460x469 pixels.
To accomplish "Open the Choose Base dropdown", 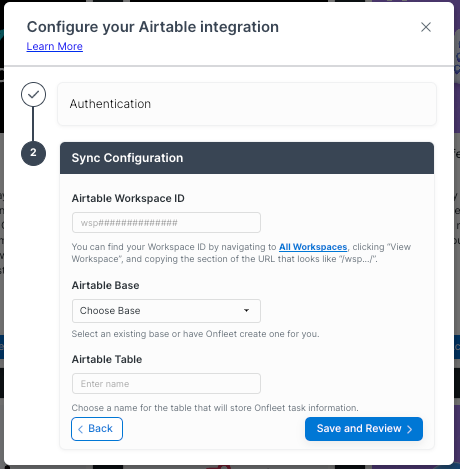I will point(166,311).
